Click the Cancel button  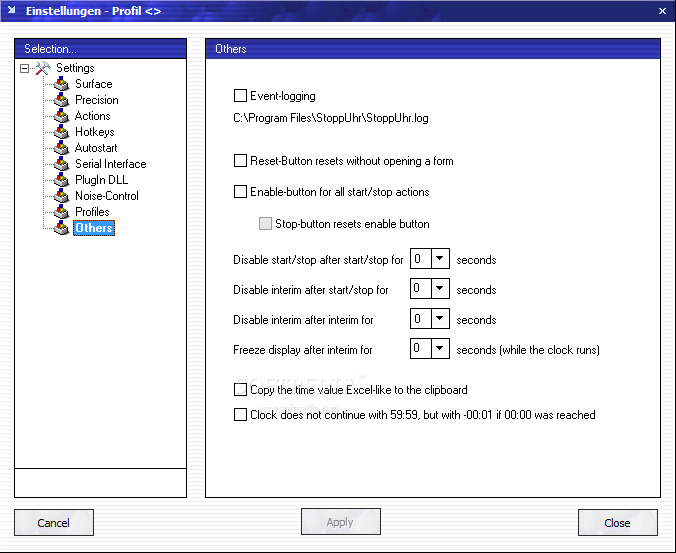coord(54,522)
